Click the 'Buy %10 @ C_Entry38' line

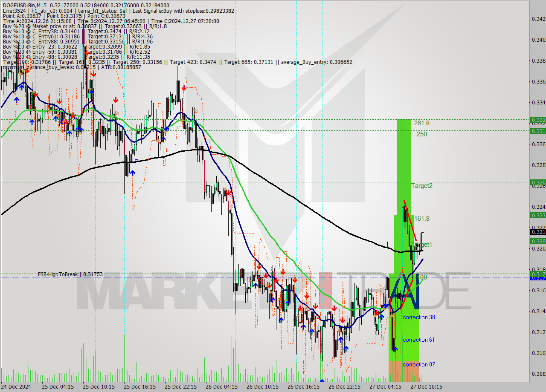[76, 31]
